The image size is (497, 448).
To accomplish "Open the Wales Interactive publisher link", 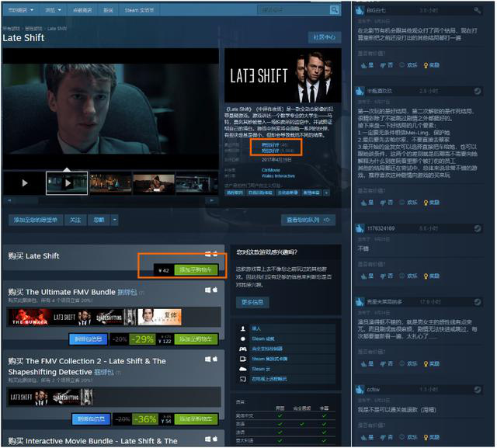I will (278, 175).
